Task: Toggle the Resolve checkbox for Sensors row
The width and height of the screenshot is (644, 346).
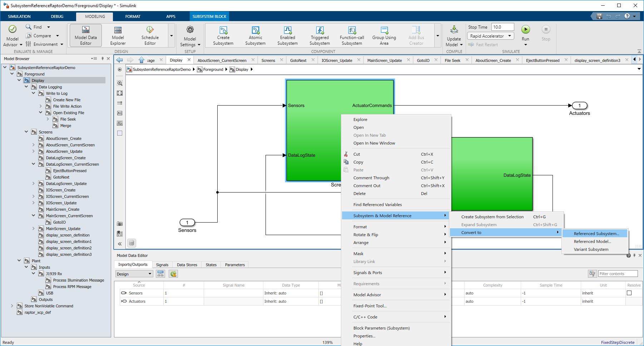Action: tap(629, 293)
